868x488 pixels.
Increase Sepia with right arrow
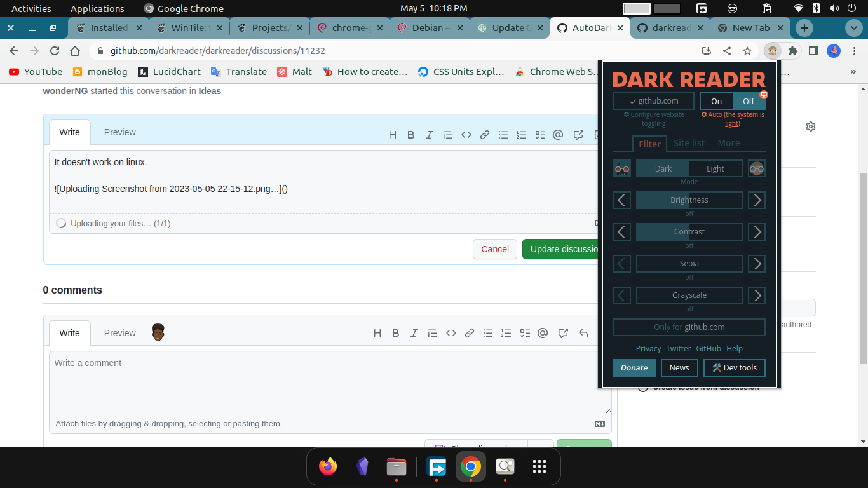pos(757,264)
